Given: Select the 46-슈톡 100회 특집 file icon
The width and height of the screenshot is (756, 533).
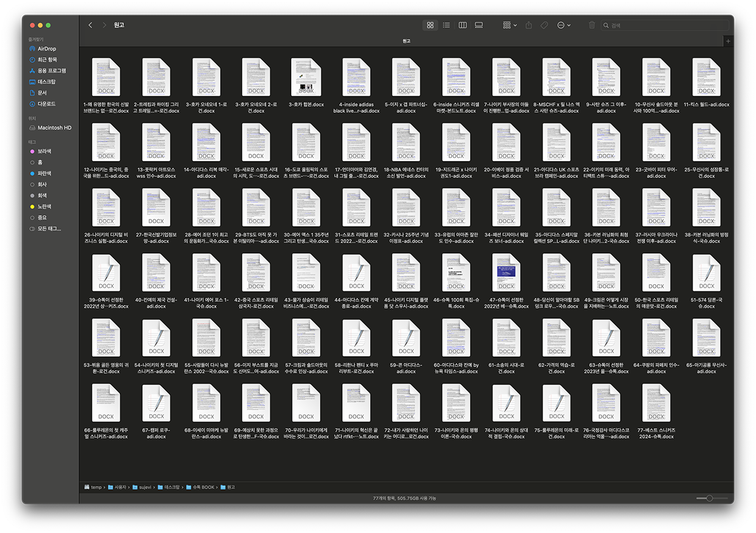Looking at the screenshot, I should pos(456,273).
